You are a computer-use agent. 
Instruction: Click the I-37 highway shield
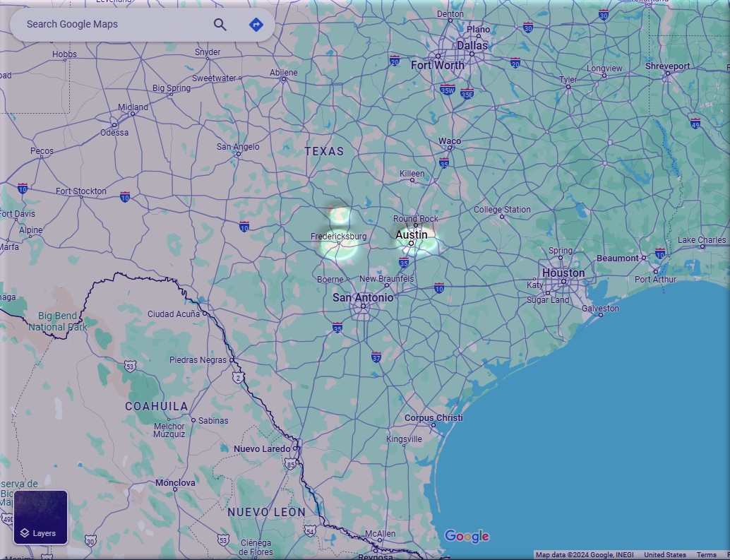pyautogui.click(x=376, y=357)
